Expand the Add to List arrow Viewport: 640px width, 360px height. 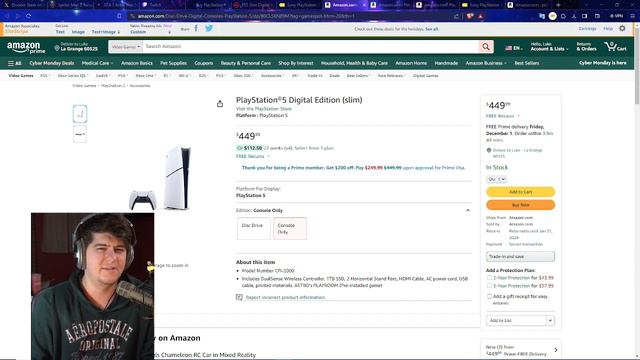550,320
